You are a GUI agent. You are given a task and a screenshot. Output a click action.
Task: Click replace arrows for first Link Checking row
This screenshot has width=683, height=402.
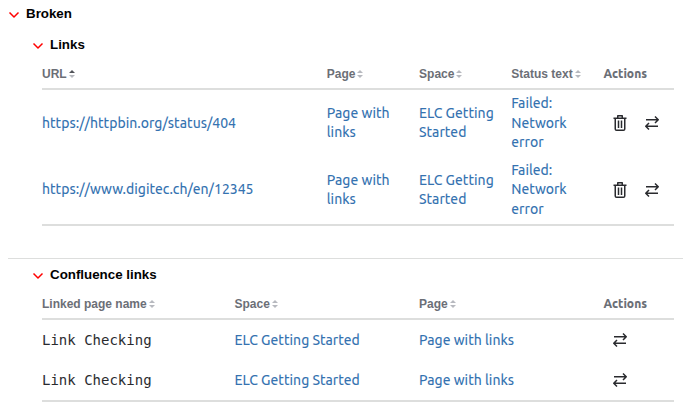pos(620,340)
